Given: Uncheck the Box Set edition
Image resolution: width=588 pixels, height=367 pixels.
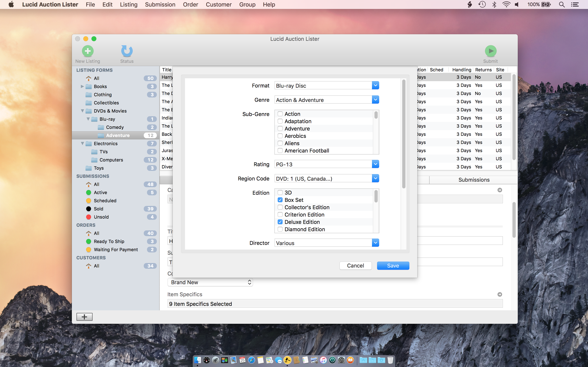Looking at the screenshot, I should click(x=280, y=200).
